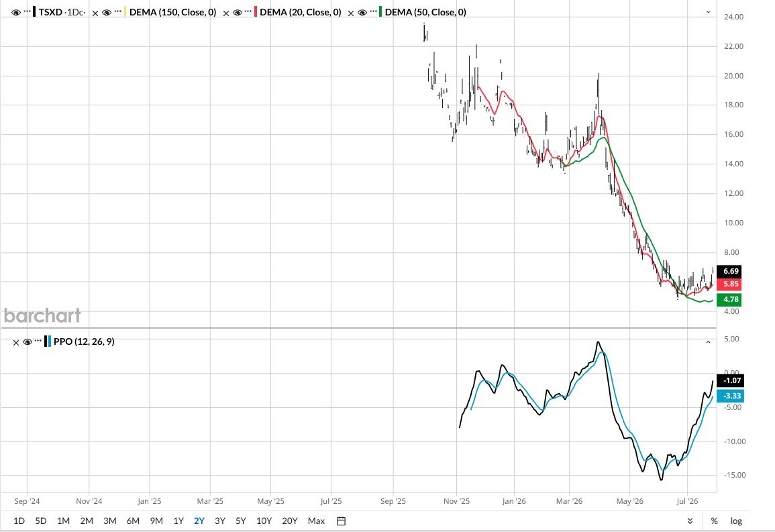
Task: Toggle logarithmic scale with the log button
Action: pos(737,521)
